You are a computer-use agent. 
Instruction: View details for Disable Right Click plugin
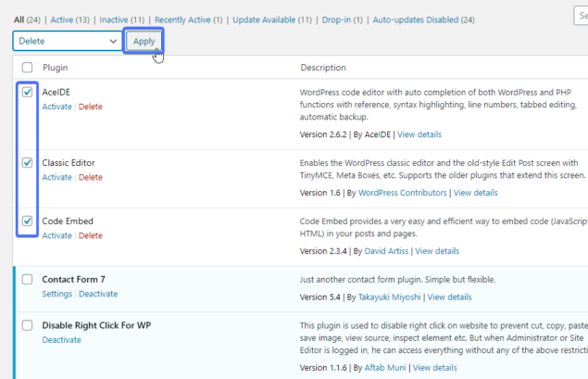(434, 367)
